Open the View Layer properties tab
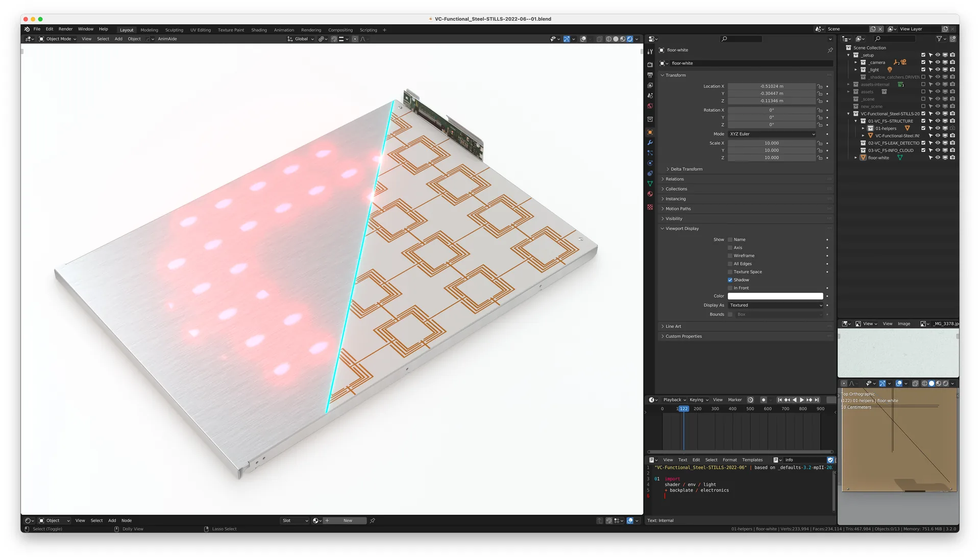The image size is (980, 560). tap(650, 85)
